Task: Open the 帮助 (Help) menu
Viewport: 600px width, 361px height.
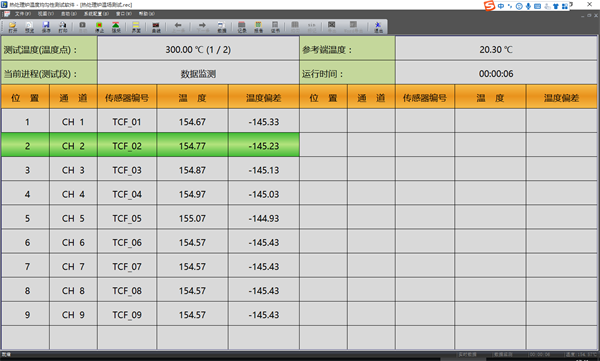Action: tap(147, 14)
